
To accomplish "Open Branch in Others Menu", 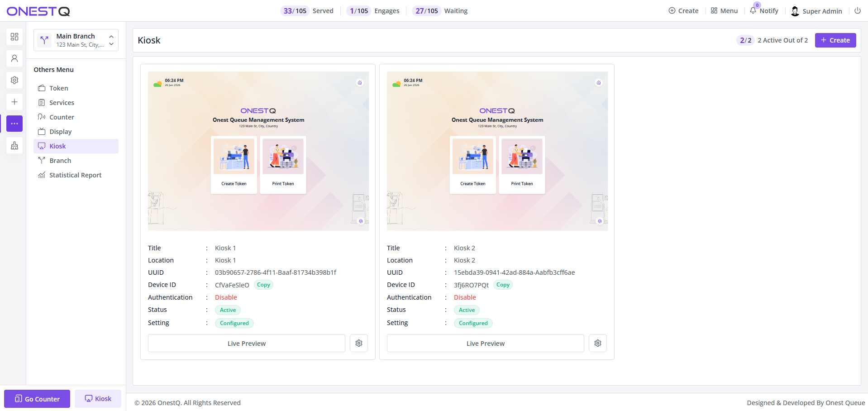I will point(76,161).
